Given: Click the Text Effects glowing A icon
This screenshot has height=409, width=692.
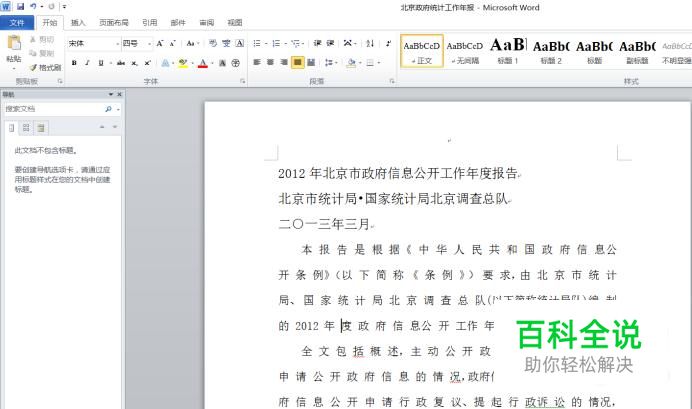Looking at the screenshot, I should point(165,63).
